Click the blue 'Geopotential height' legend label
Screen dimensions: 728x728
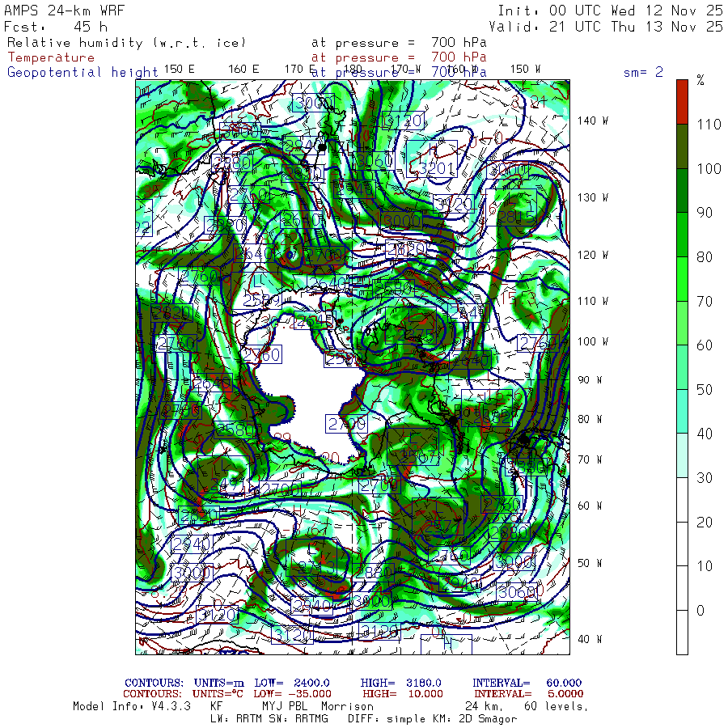[x=83, y=72]
